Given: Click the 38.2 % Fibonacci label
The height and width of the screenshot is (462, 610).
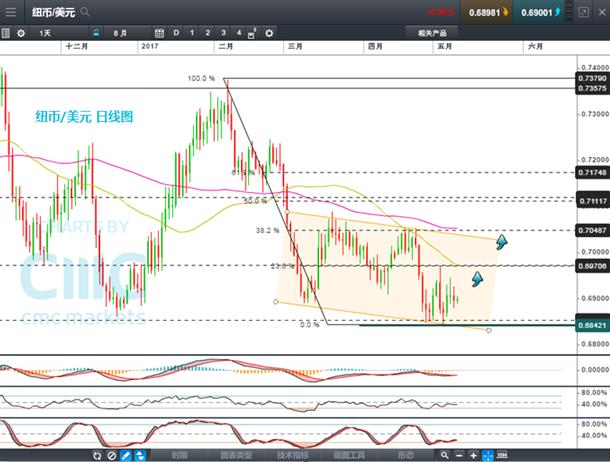Looking at the screenshot, I should tap(267, 230).
